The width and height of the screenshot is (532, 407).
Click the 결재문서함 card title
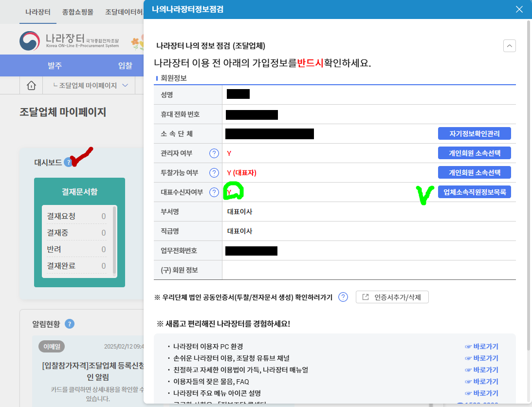(x=79, y=192)
